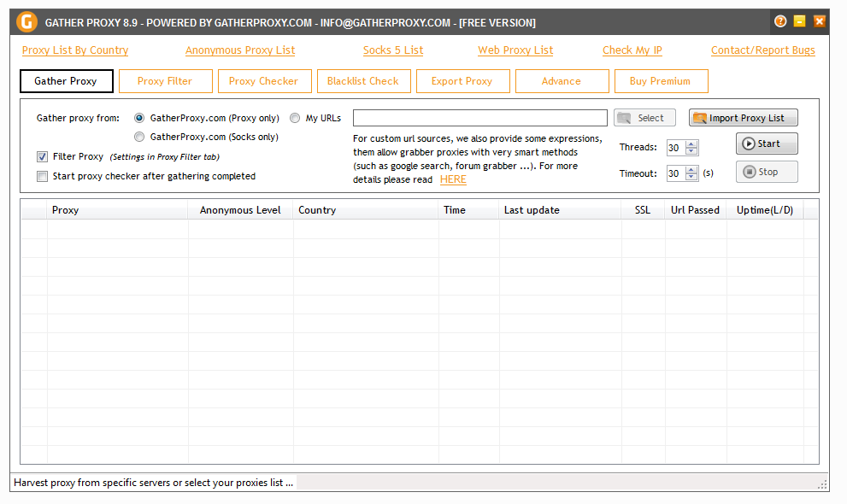Screen dimensions: 847x504
Task: Open the Buy Premium tab
Action: [x=662, y=81]
